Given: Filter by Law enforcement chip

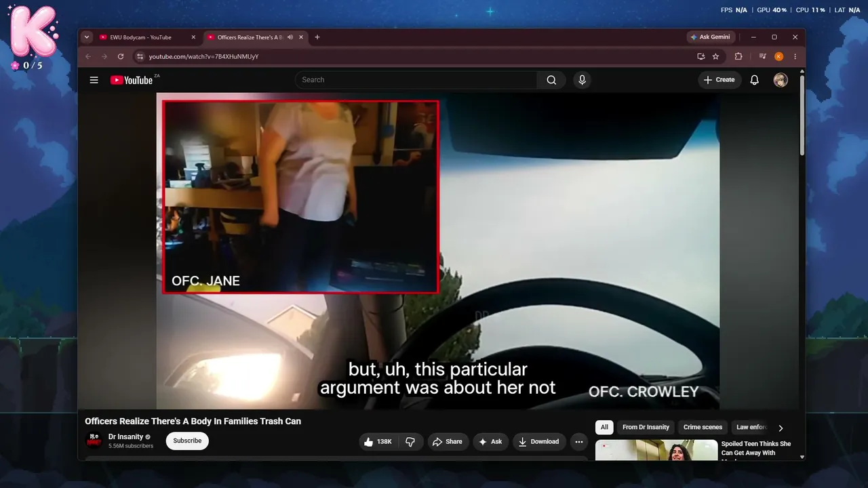Looking at the screenshot, I should (751, 427).
